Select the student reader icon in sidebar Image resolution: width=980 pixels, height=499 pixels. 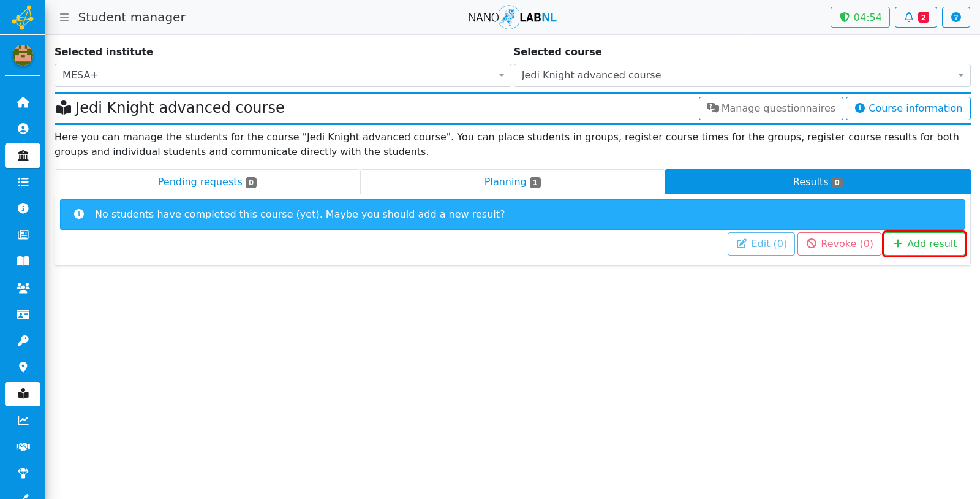(x=23, y=394)
